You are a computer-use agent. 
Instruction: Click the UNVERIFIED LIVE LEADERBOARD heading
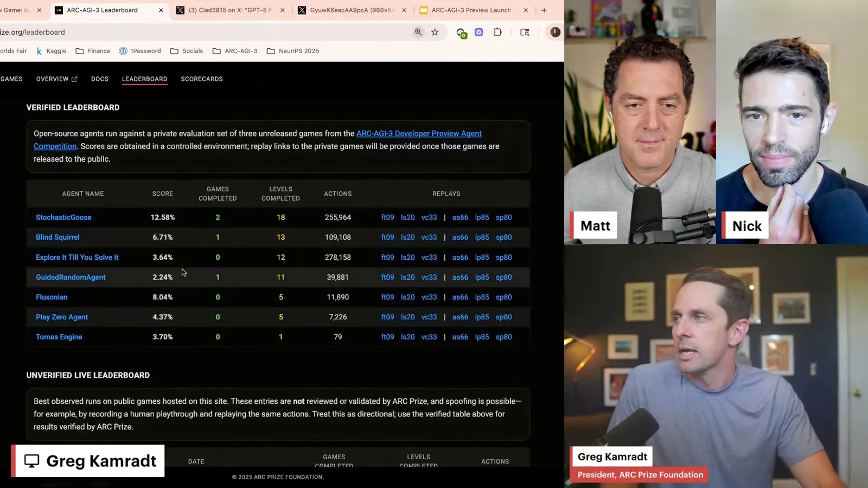click(x=88, y=375)
